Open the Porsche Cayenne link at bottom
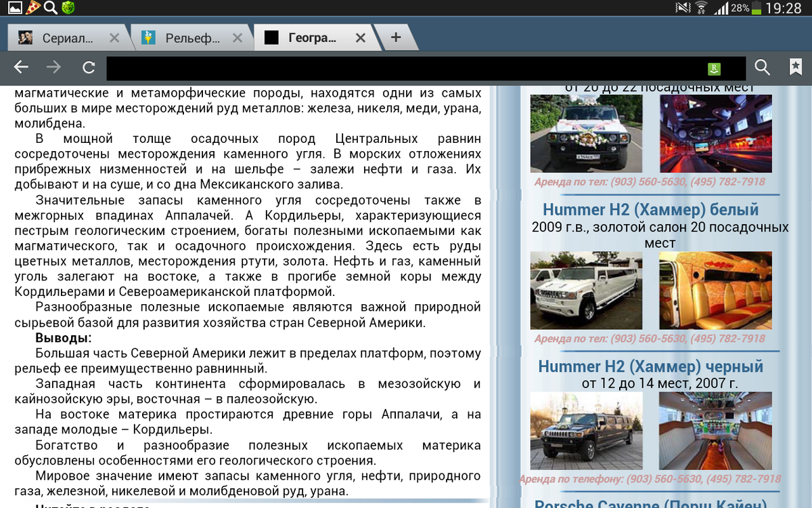The height and width of the screenshot is (508, 812). pos(651,504)
